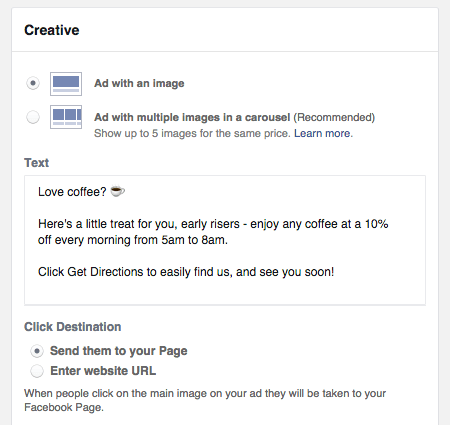Choose 'Send them to your Page' radio button
The width and height of the screenshot is (450, 425).
[x=37, y=351]
